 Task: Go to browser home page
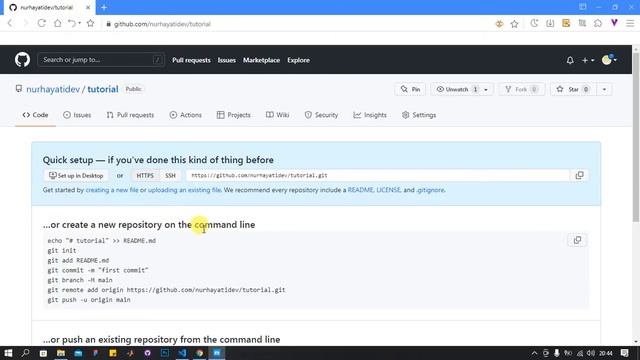coord(58,23)
